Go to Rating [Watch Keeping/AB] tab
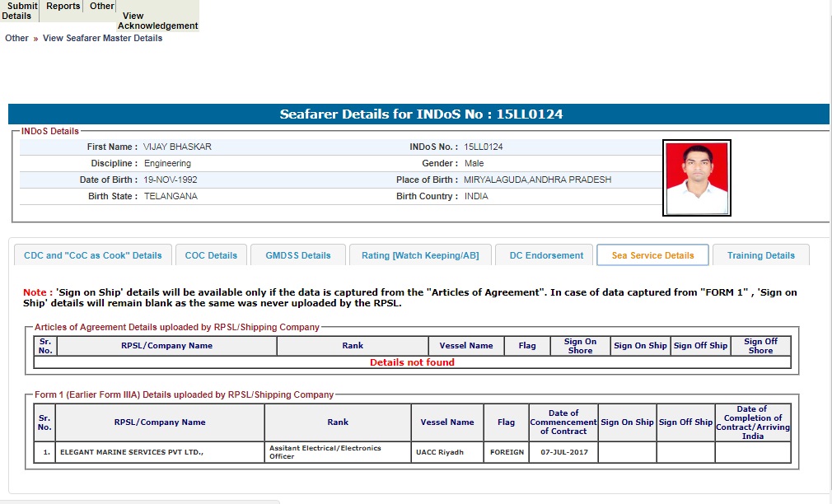 tap(420, 255)
